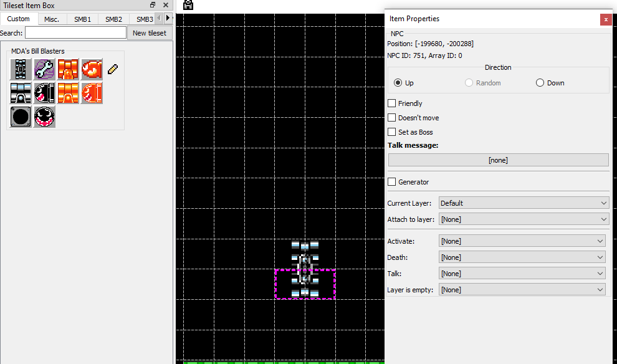This screenshot has width=617, height=364.
Task: Click the Talk message [none] button
Action: click(x=498, y=160)
